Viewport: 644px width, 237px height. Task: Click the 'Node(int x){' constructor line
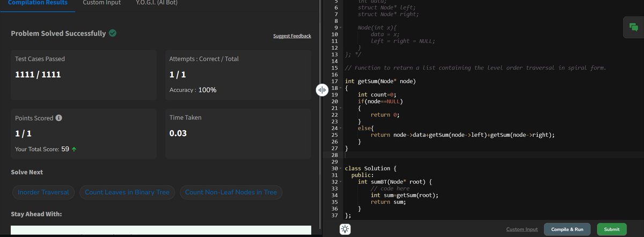point(377,27)
